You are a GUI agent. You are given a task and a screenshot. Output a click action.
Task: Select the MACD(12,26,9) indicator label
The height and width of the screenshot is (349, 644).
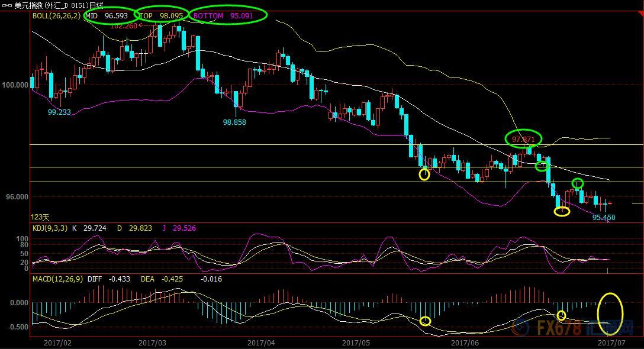(x=57, y=279)
